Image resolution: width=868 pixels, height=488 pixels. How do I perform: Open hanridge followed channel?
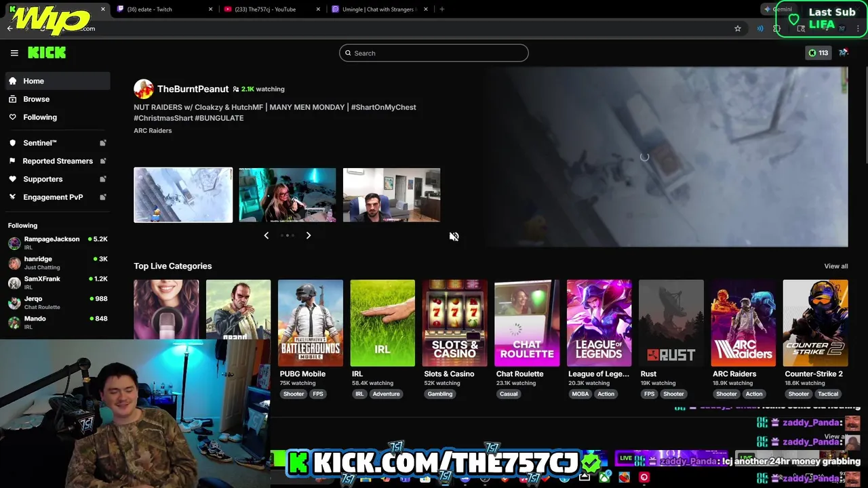[x=58, y=263]
